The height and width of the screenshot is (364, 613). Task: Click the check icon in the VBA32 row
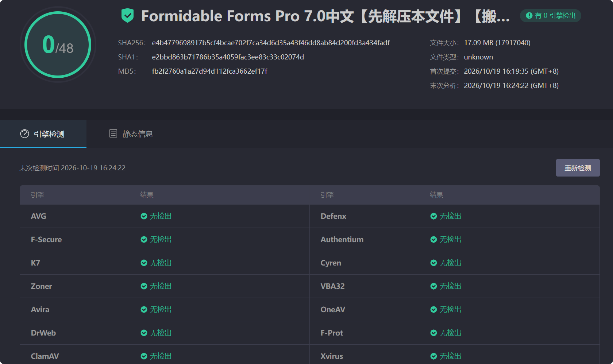click(x=433, y=286)
